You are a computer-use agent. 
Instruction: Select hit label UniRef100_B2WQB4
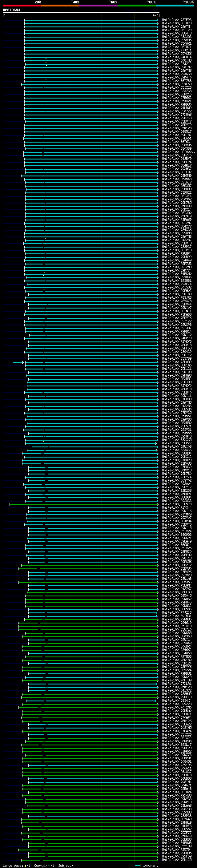(176, 454)
